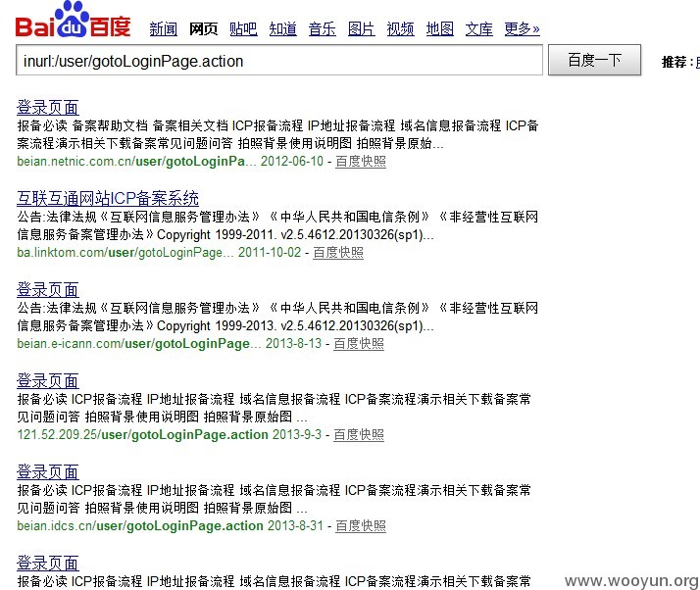Open the 贴吧 tab

point(243,29)
